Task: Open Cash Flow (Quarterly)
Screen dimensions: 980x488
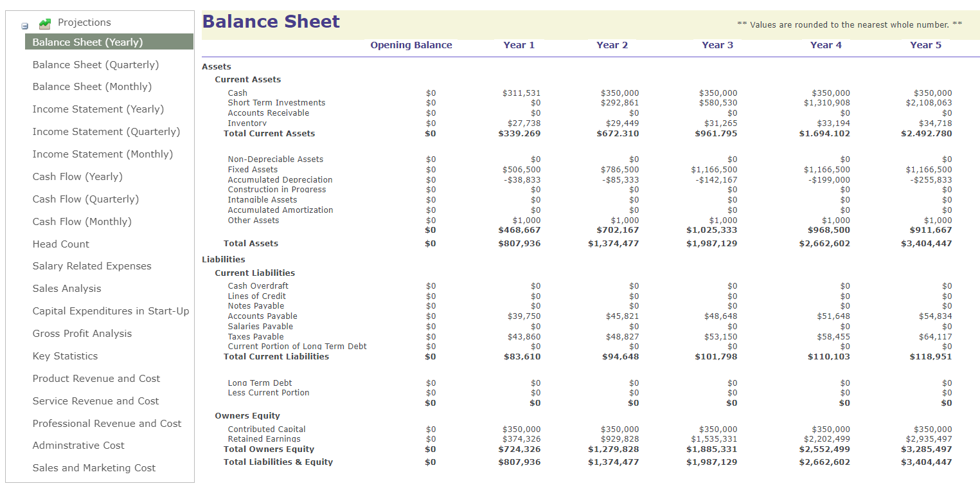Action: (x=86, y=199)
